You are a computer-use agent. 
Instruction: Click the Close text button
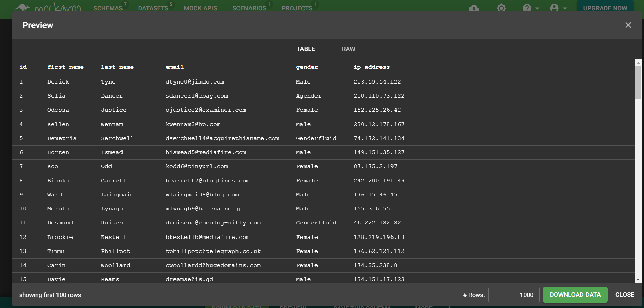pos(624,295)
